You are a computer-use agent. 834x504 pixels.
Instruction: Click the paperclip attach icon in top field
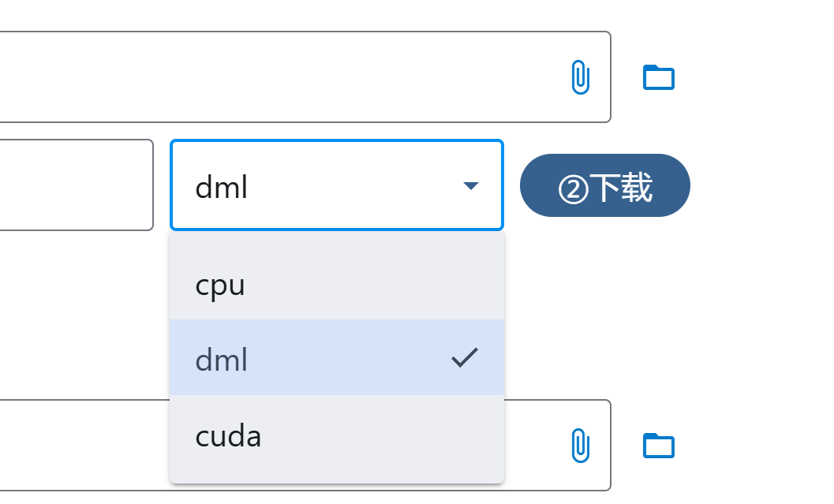click(x=580, y=77)
